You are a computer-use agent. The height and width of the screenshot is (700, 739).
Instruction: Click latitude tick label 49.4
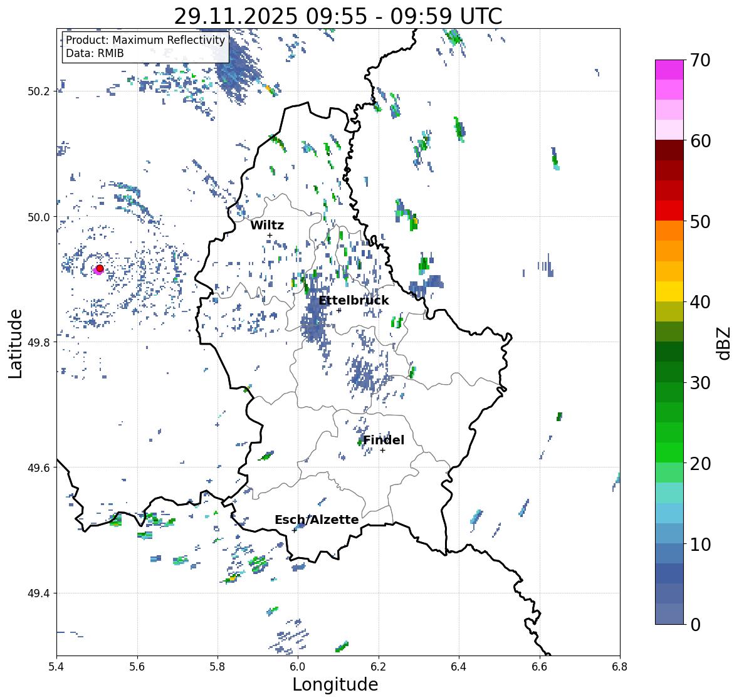click(x=39, y=593)
